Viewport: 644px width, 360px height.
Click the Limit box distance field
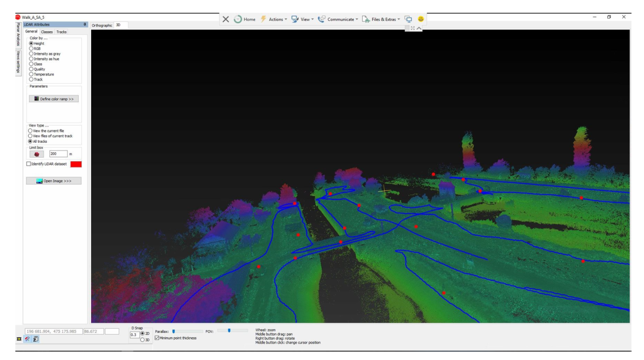[x=58, y=154]
